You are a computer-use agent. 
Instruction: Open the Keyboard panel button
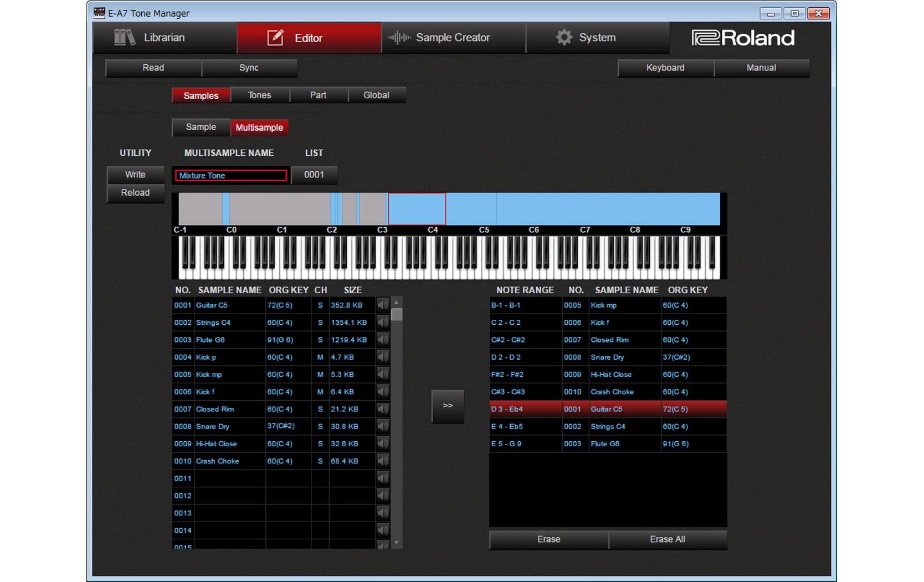(665, 68)
